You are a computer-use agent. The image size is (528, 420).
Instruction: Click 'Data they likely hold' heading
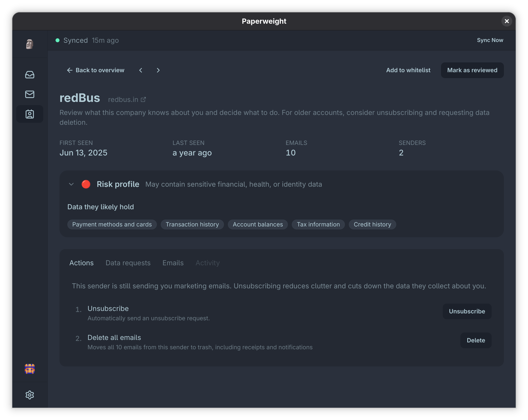(101, 207)
